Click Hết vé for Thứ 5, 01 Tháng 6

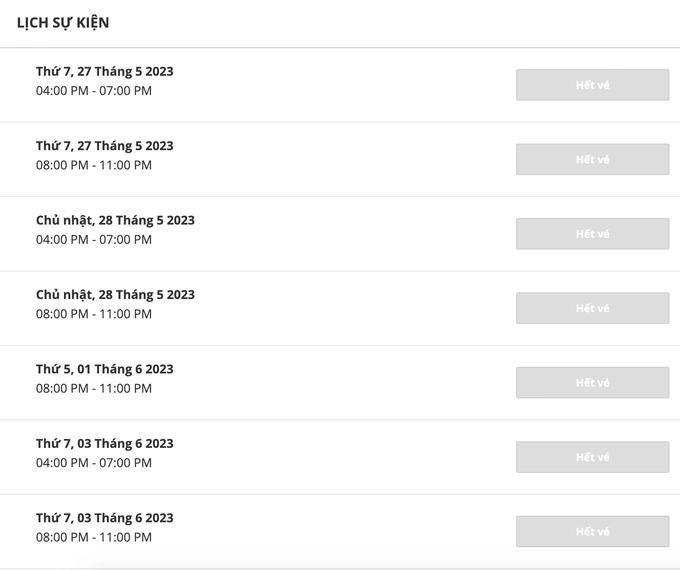(592, 382)
